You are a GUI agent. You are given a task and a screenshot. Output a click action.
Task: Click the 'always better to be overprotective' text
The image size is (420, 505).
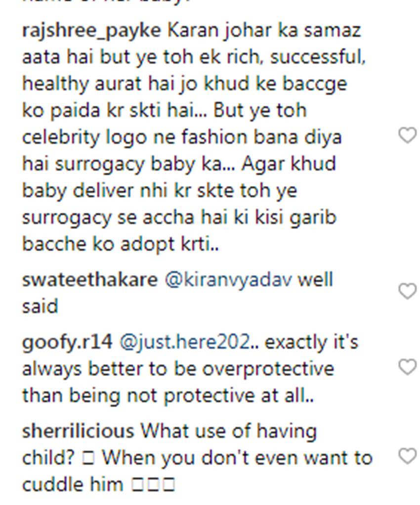178,369
